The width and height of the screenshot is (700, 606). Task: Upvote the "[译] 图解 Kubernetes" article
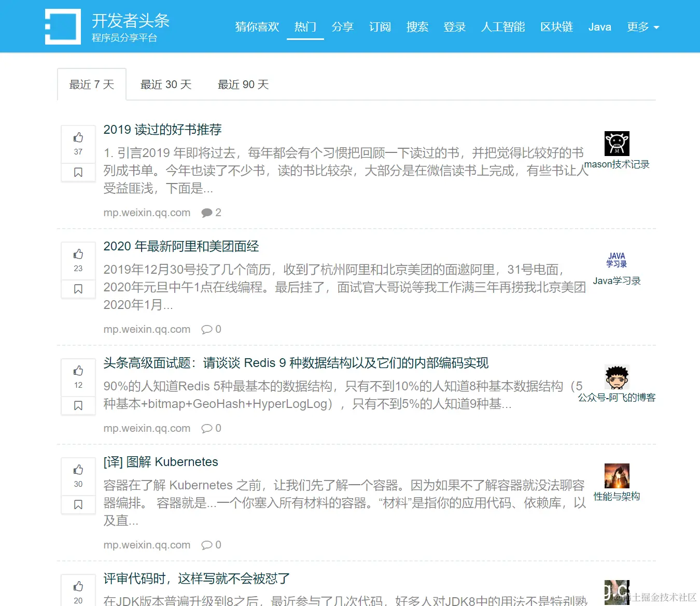[x=78, y=469]
